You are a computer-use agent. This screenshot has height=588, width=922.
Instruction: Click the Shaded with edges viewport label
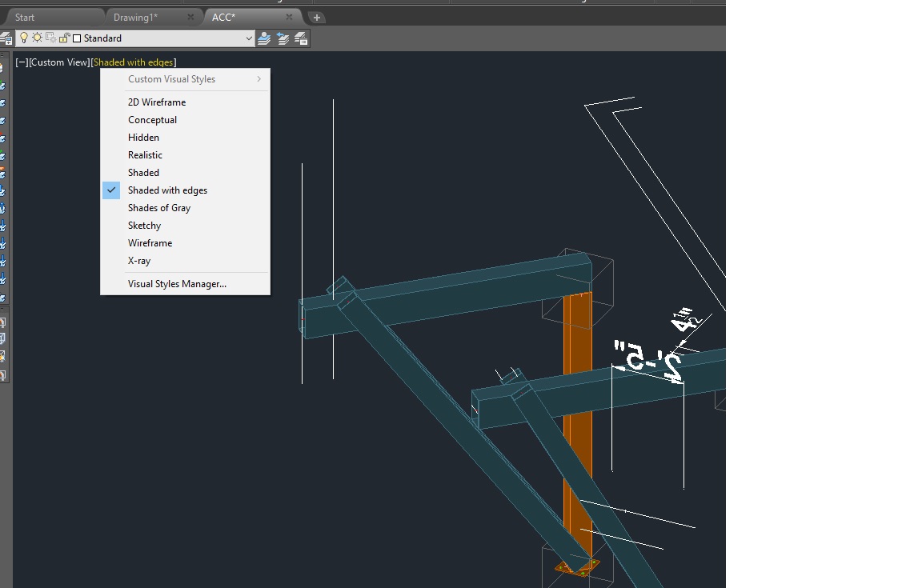(134, 62)
